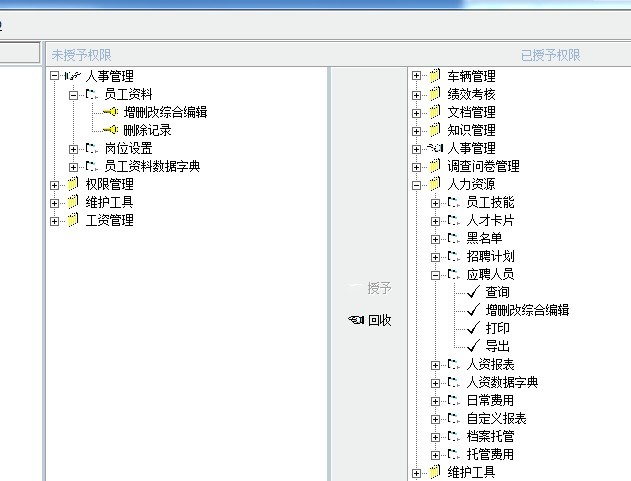Click the 授予 grant button
Viewport: 631px width, 481px height.
point(370,288)
